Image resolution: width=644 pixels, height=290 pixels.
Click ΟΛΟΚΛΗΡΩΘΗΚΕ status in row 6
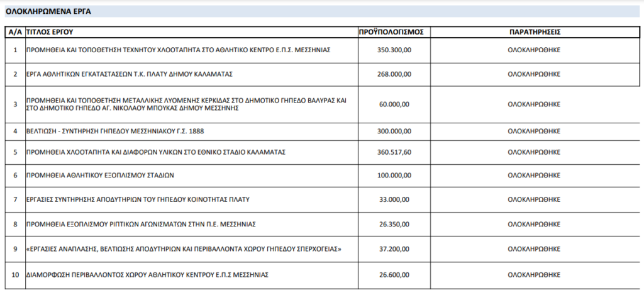click(534, 176)
